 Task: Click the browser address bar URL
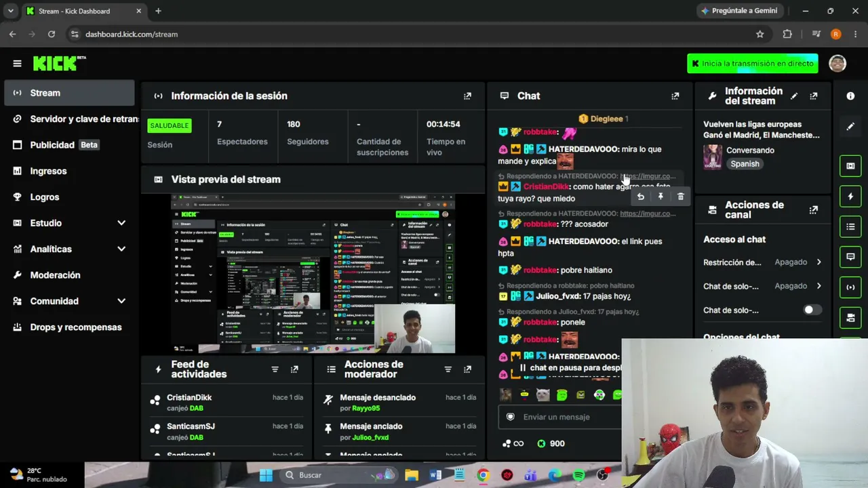coord(132,34)
